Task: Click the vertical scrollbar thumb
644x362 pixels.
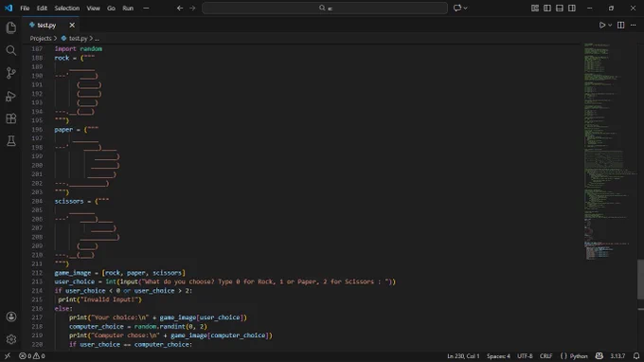Action: pyautogui.click(x=641, y=280)
